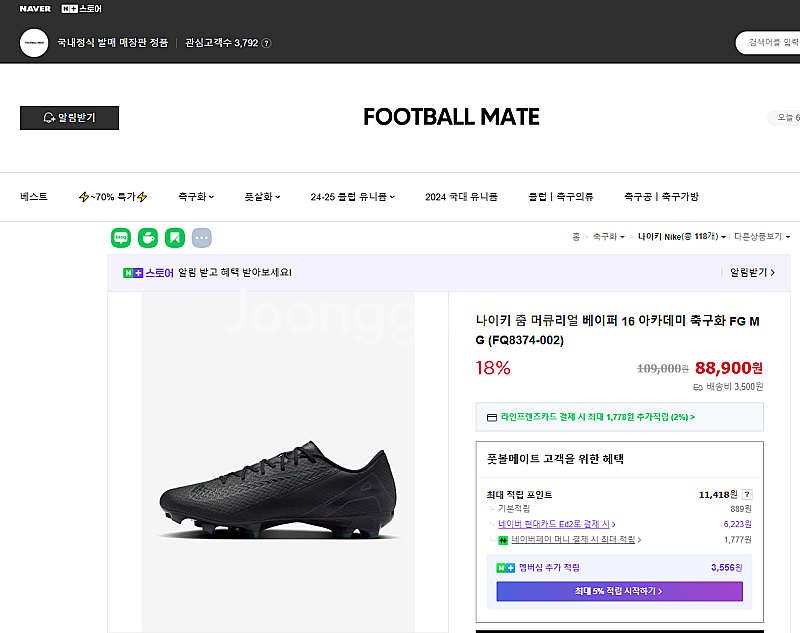This screenshot has height=633, width=800.
Task: Click the 기본적립 889원 row
Action: tap(619, 509)
